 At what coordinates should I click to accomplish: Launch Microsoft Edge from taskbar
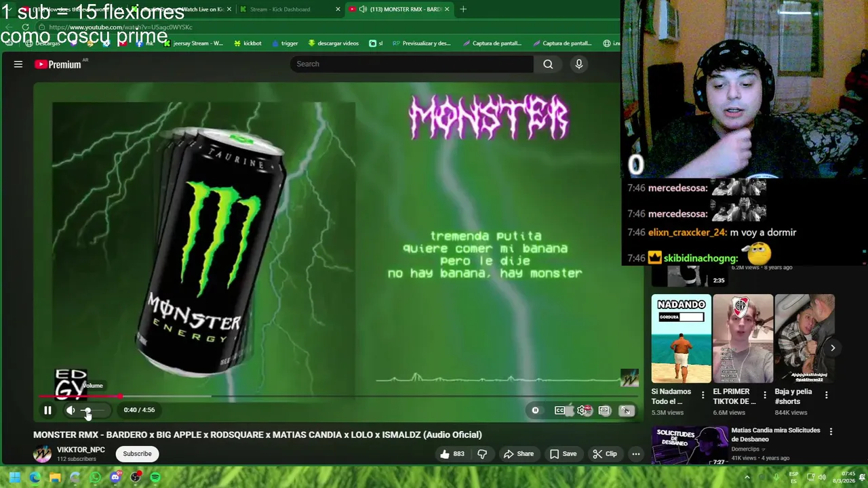pos(35,478)
